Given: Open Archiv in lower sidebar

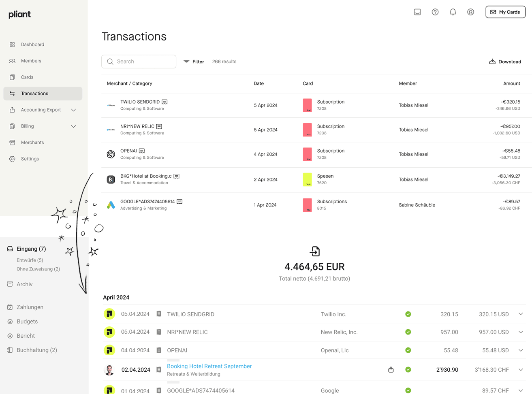Looking at the screenshot, I should tap(24, 284).
